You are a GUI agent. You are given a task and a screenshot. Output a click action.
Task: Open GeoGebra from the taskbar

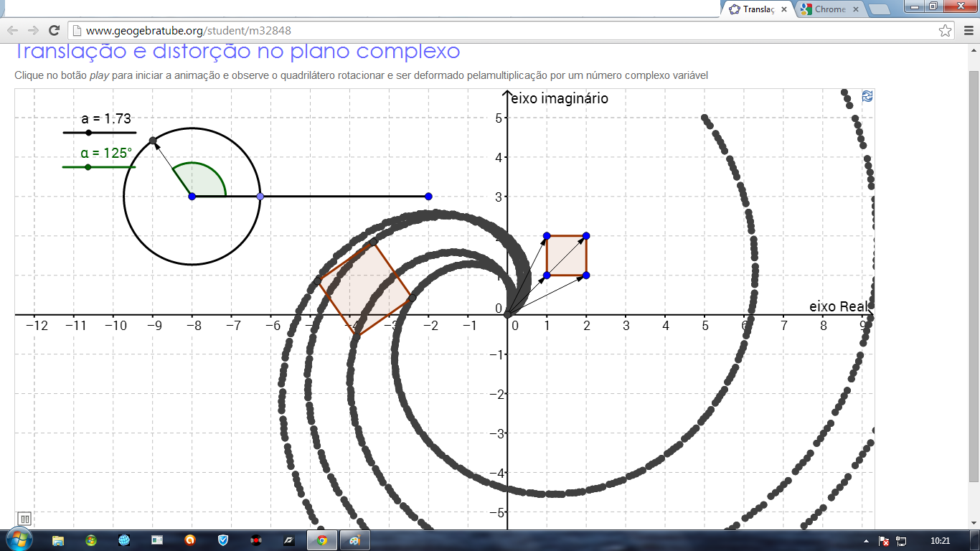pyautogui.click(x=353, y=540)
